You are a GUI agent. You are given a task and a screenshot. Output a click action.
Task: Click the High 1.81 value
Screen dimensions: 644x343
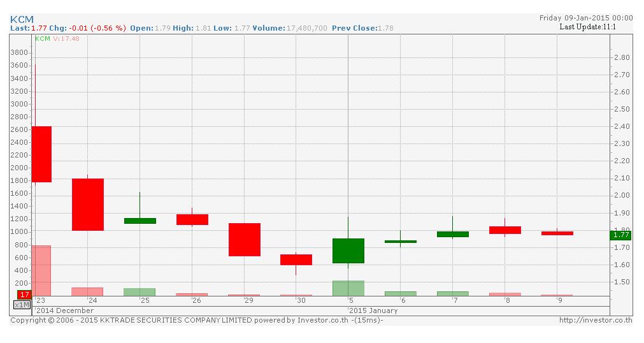click(x=203, y=28)
